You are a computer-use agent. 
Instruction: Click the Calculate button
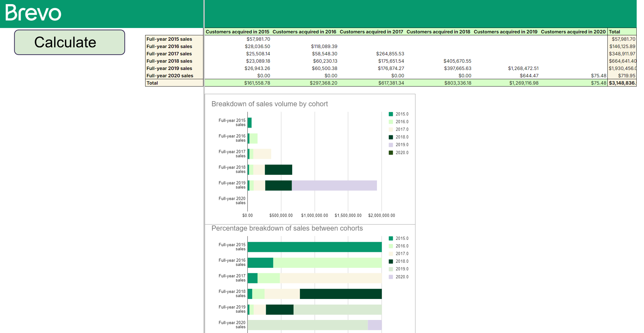click(x=69, y=42)
